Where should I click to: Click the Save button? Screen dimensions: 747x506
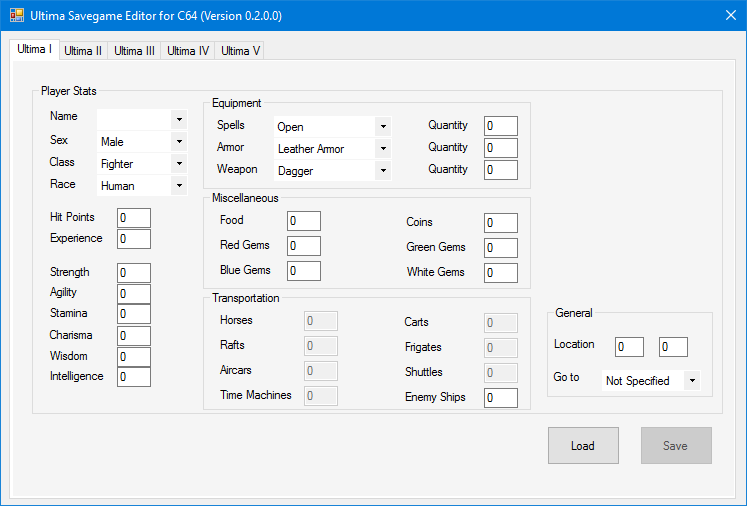point(676,445)
